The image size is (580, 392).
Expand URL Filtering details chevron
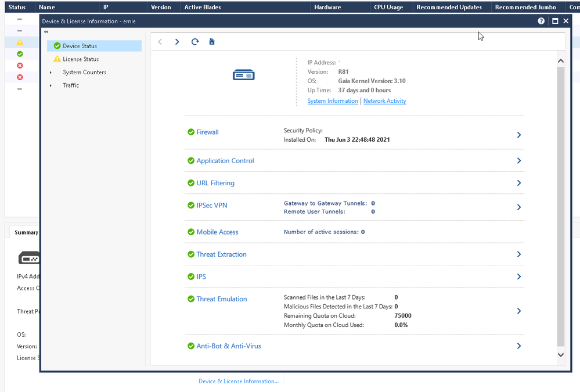click(519, 183)
